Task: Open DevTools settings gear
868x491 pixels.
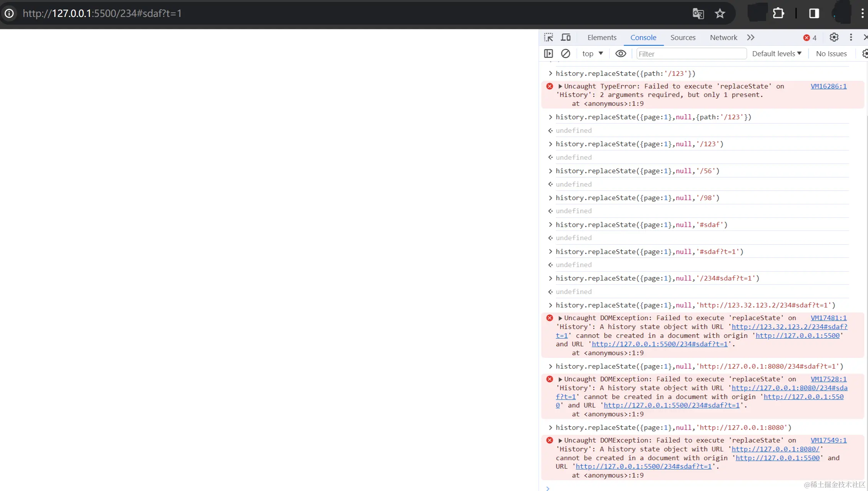Action: [834, 37]
